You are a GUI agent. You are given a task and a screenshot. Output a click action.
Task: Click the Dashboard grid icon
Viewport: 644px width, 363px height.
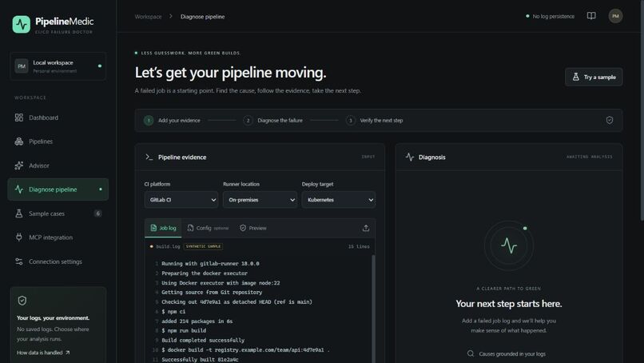click(19, 118)
